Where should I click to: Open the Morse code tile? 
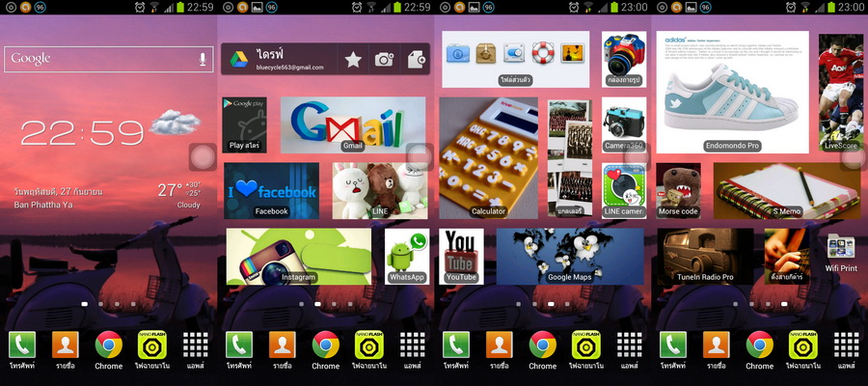(x=678, y=190)
